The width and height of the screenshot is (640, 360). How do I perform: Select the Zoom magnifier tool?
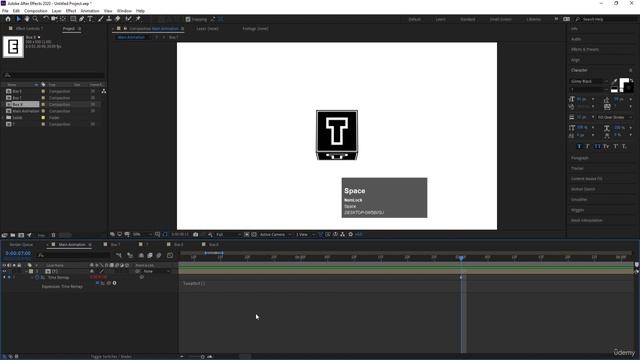36,19
